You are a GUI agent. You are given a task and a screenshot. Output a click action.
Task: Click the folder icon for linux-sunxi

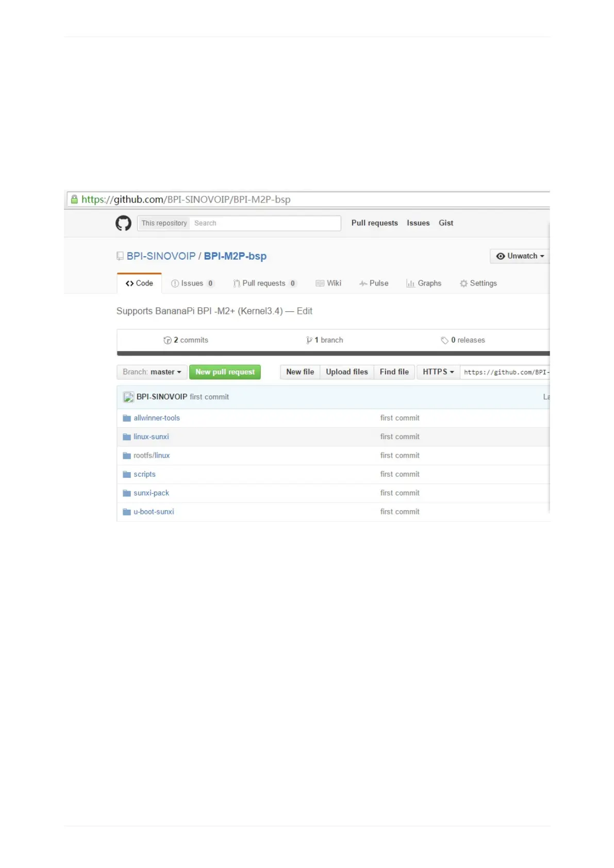point(127,437)
